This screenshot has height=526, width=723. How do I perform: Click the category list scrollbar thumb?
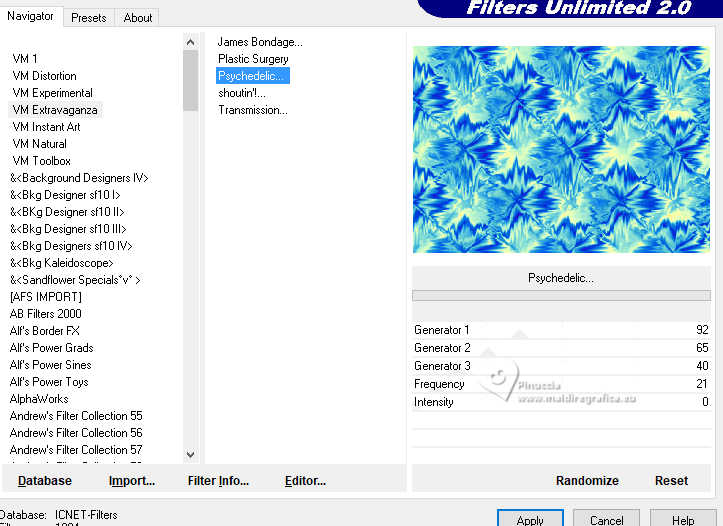click(x=190, y=81)
